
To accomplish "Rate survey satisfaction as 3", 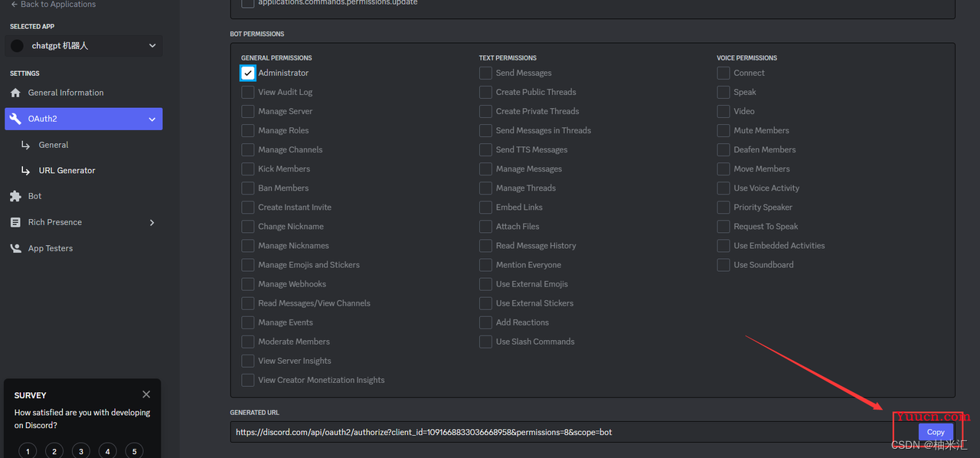I will click(81, 451).
